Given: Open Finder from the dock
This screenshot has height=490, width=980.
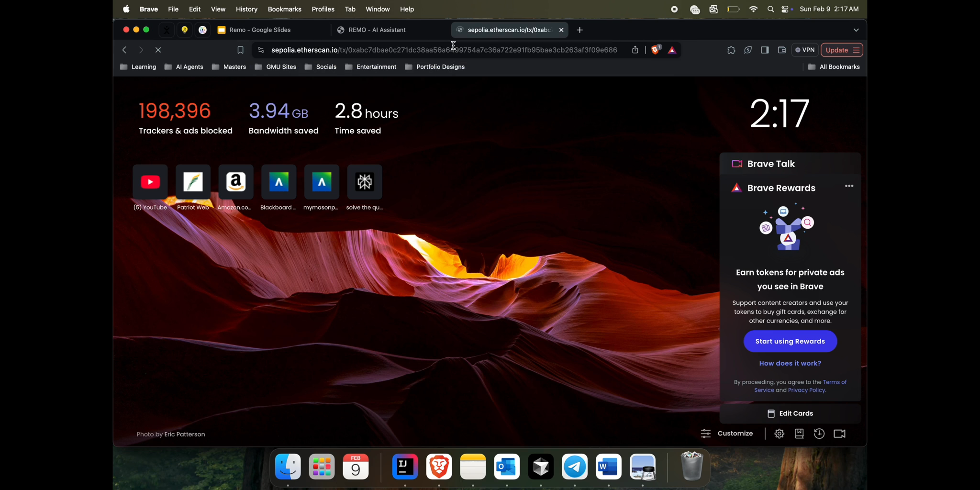Looking at the screenshot, I should point(288,467).
